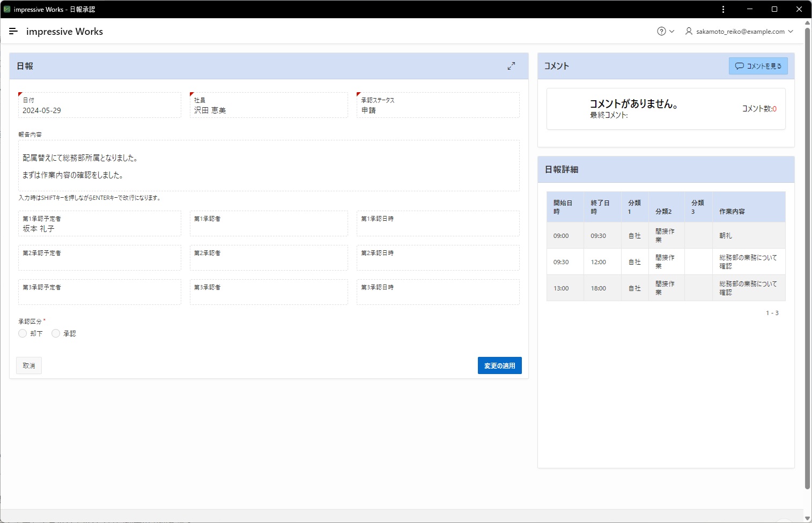The width and height of the screenshot is (812, 523).
Task: Click the コメントを見る button
Action: pos(758,66)
